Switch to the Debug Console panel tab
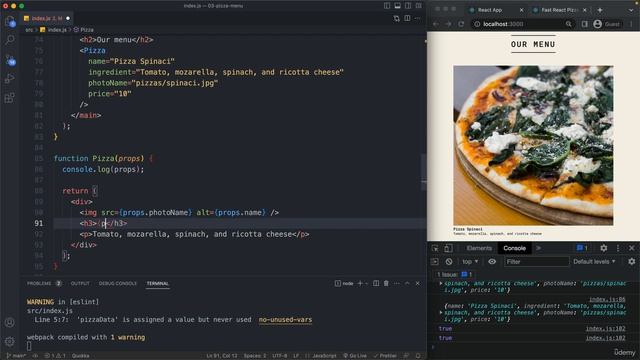640x360 pixels. click(x=118, y=283)
